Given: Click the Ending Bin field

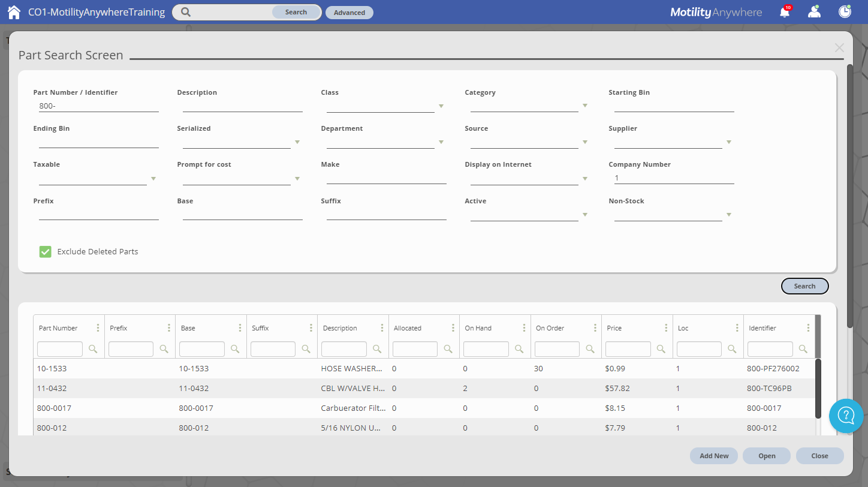Looking at the screenshot, I should coord(99,142).
